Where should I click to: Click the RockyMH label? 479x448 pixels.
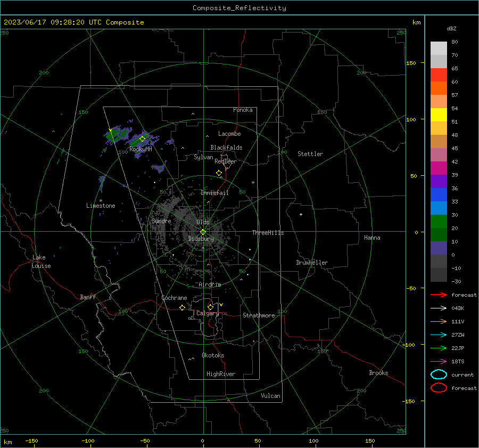pyautogui.click(x=141, y=149)
